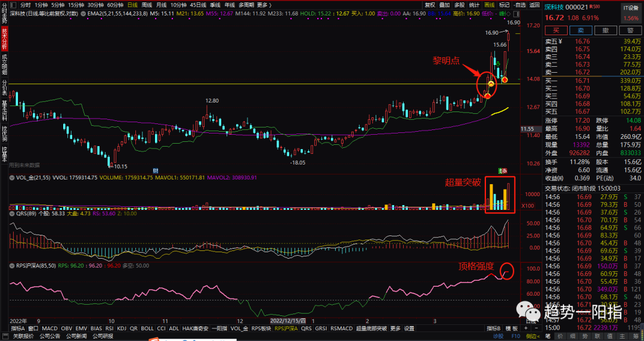Open the 公司公告 bottom tab
The width and height of the screenshot is (644, 341).
(x=50, y=336)
